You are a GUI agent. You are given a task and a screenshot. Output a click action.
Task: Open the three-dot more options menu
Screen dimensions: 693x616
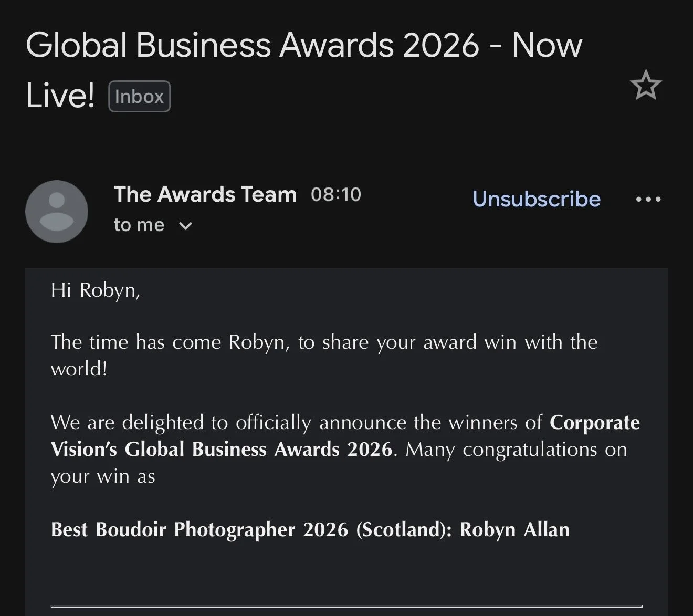[x=648, y=200]
